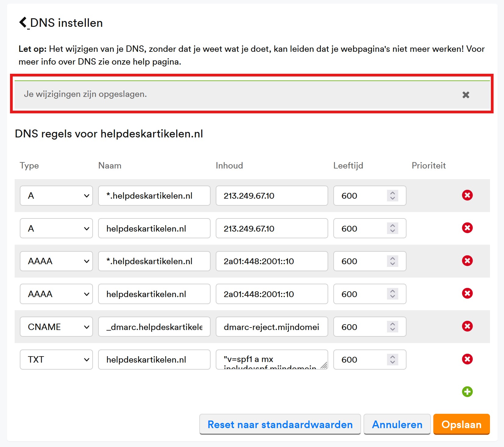Click the resize handle of SPF textarea
Viewport: 504px width, 447px height.
coord(324,365)
